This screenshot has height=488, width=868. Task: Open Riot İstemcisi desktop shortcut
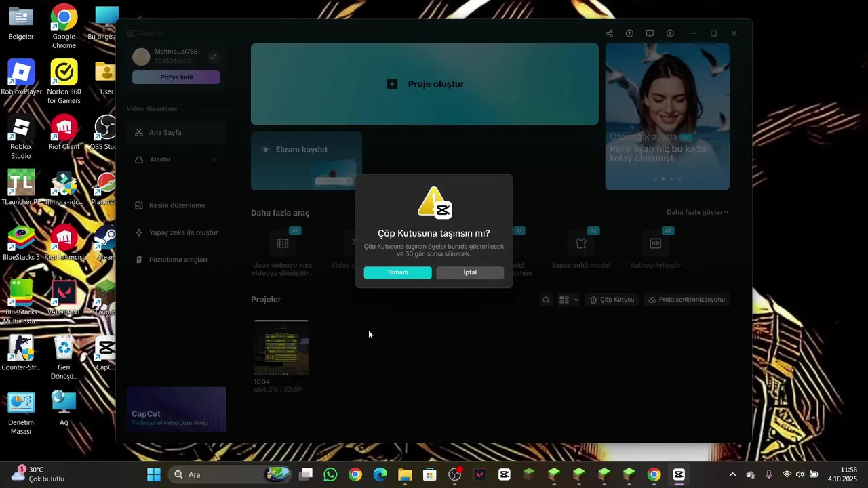click(x=64, y=243)
